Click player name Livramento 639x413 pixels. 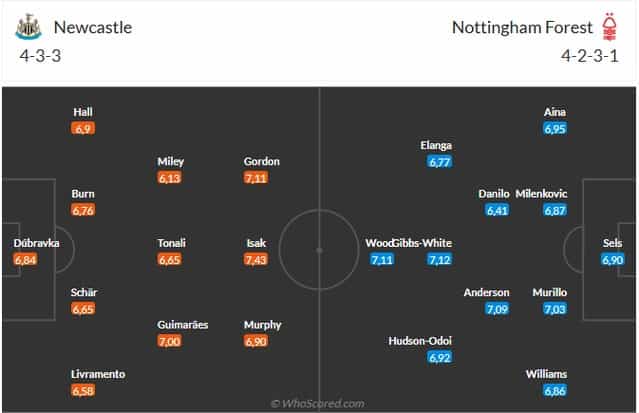pos(98,374)
